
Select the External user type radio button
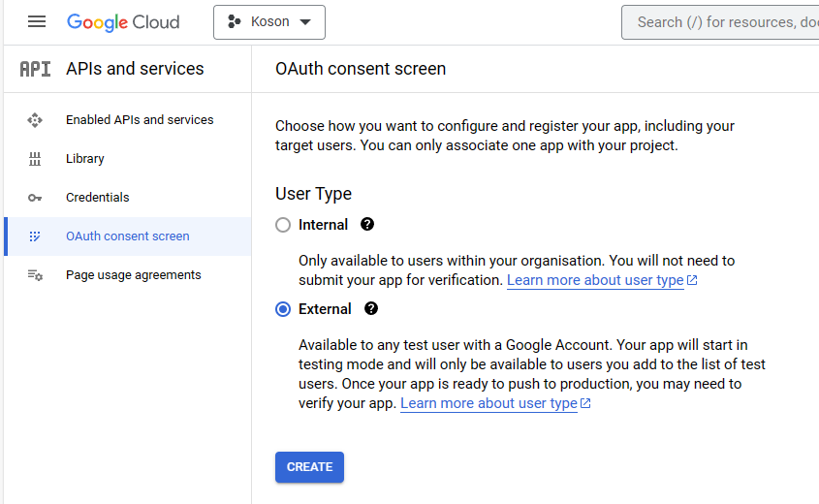[x=283, y=309]
